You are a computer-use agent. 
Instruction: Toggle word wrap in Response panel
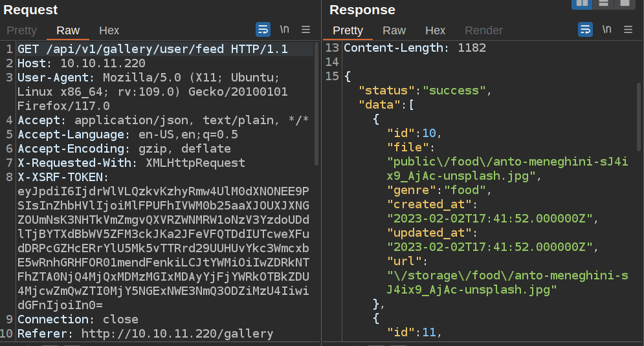pos(585,30)
